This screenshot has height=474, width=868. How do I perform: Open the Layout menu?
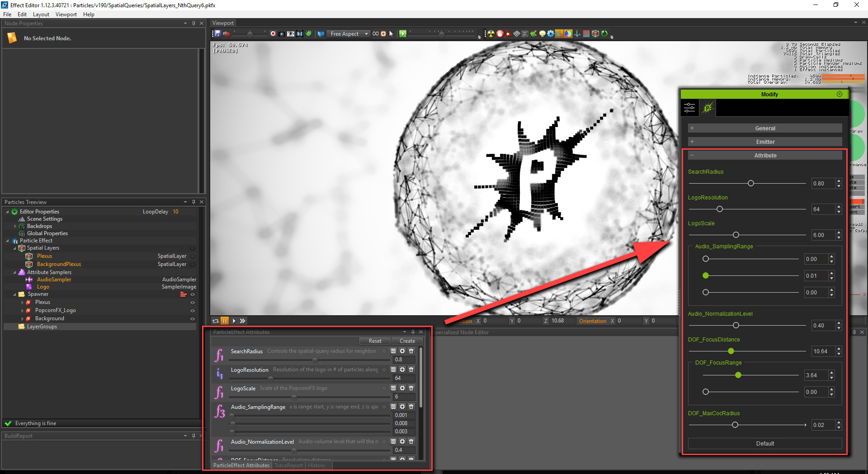click(x=41, y=14)
